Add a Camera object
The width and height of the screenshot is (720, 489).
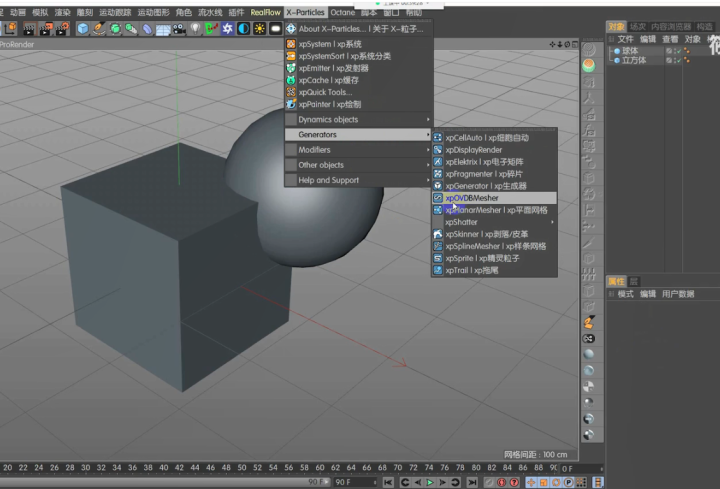click(179, 29)
